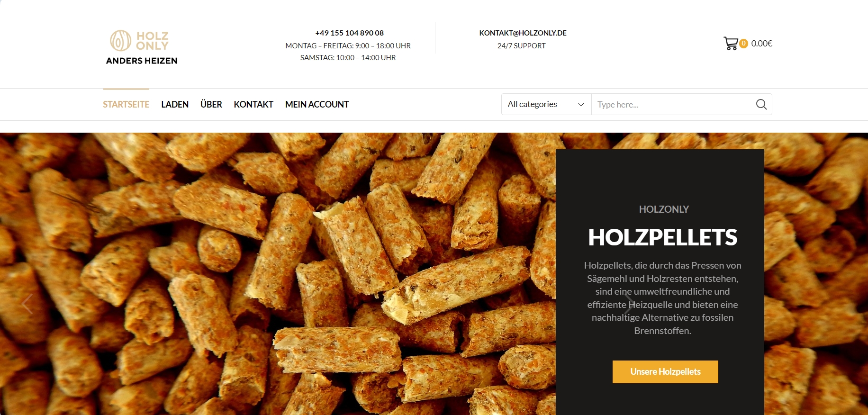Open the Startseite menu item
Viewport: 868px width, 415px height.
click(x=126, y=104)
